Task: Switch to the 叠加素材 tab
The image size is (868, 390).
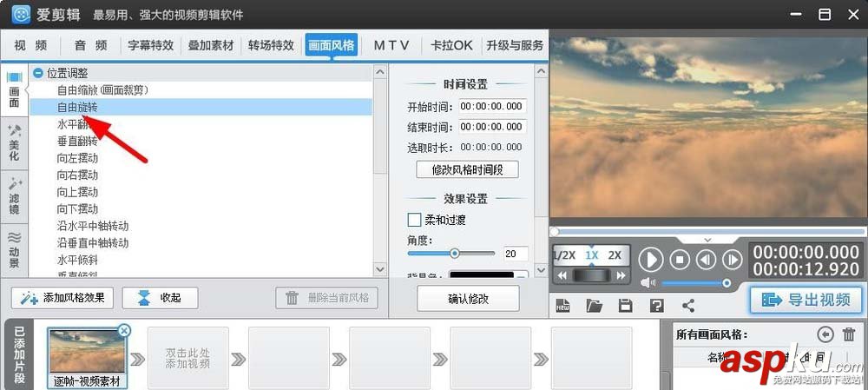Action: pyautogui.click(x=211, y=45)
